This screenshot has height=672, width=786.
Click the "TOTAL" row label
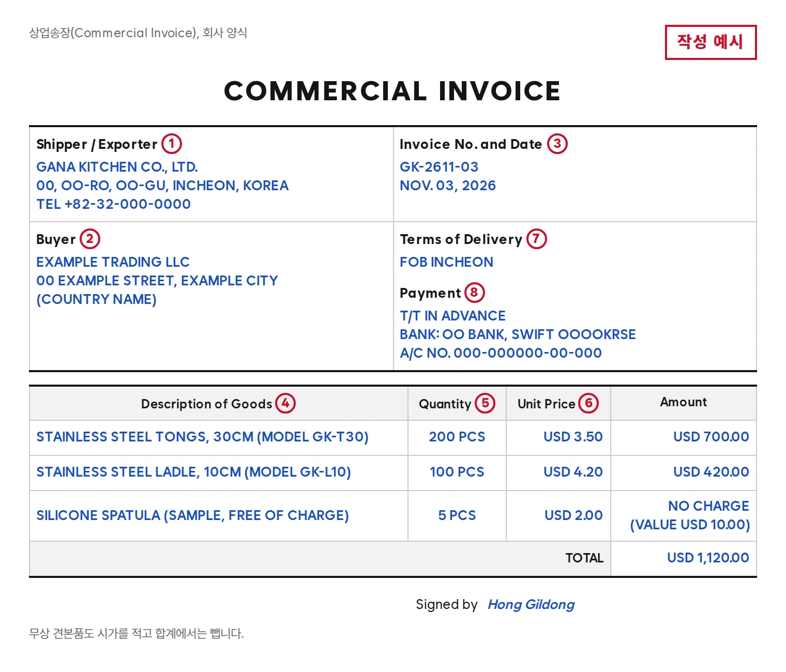584,558
